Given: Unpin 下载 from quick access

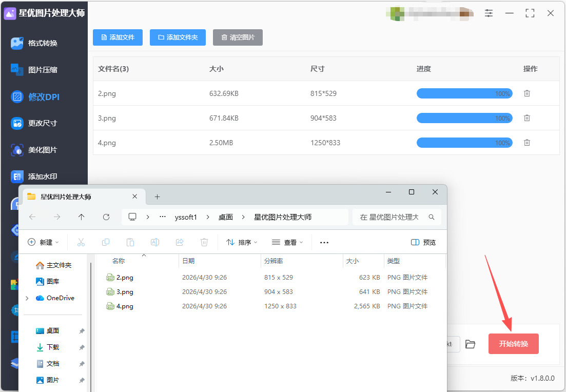Looking at the screenshot, I should 82,347.
